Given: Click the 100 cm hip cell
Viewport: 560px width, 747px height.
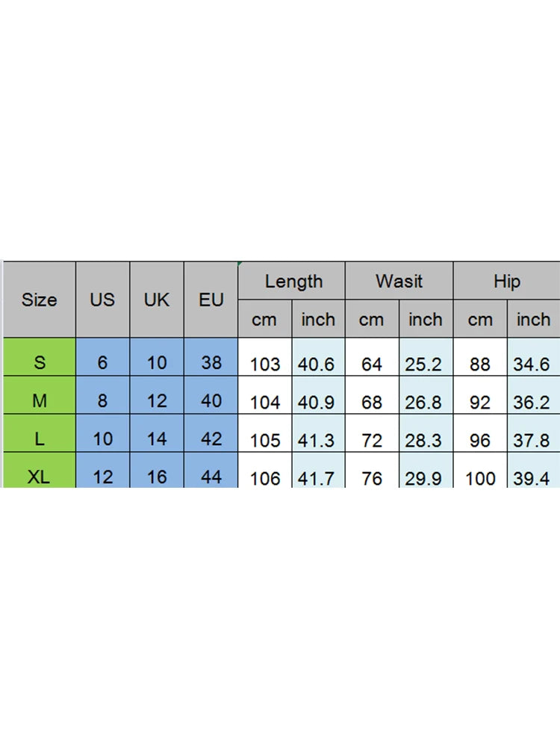Looking at the screenshot, I should coord(480,477).
